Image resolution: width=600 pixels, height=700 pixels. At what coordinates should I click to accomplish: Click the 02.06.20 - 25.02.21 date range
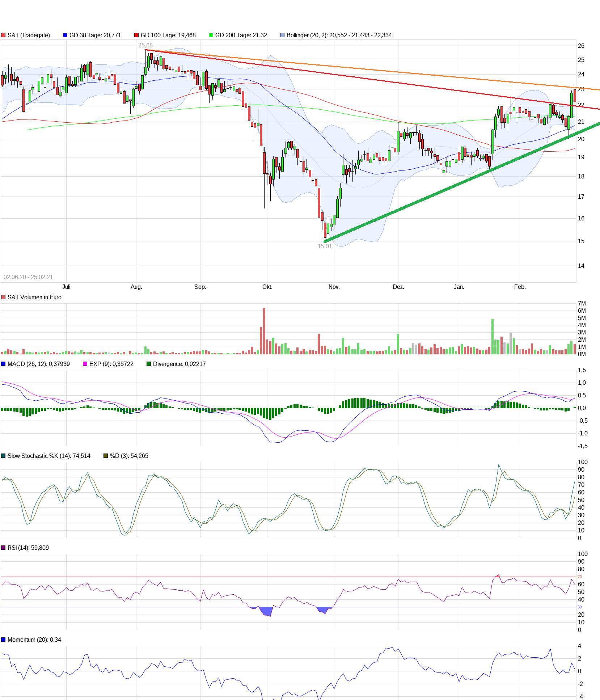[28, 277]
